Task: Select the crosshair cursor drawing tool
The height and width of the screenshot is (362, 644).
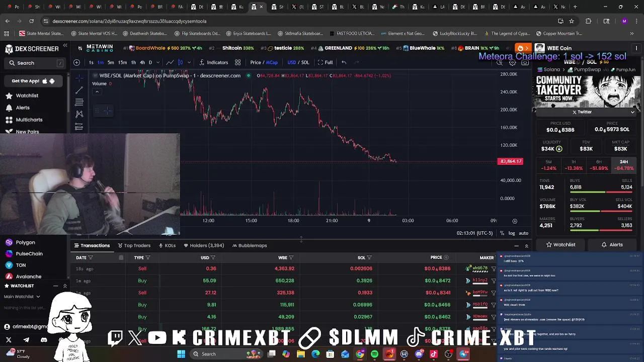Action: pos(79,78)
